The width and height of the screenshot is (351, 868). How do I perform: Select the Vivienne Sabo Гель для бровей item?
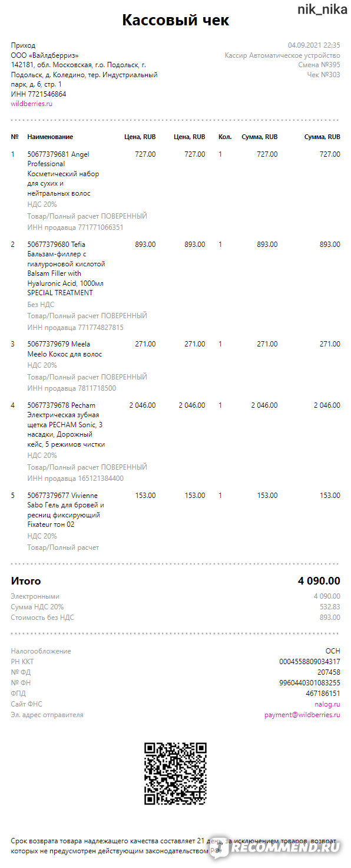[66, 510]
